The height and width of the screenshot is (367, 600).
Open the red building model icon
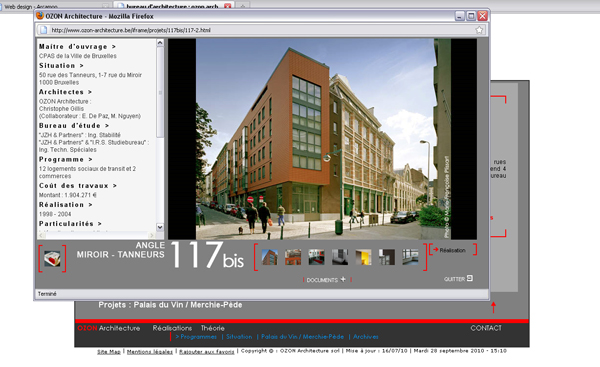[x=52, y=259]
